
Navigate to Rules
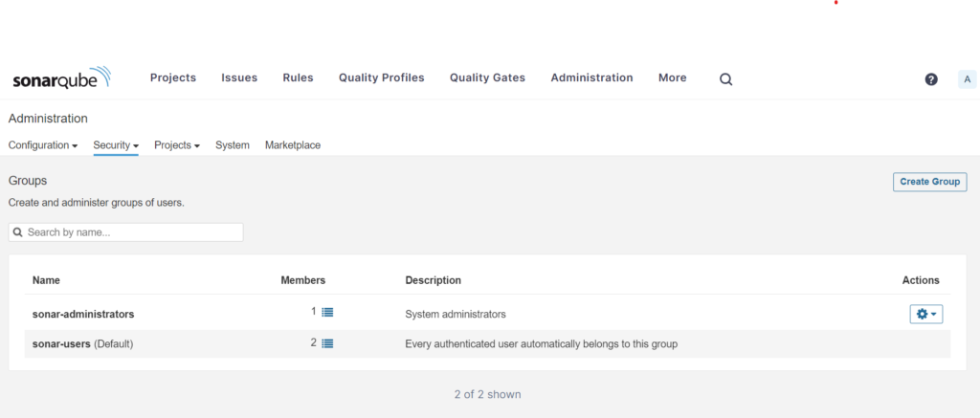298,78
